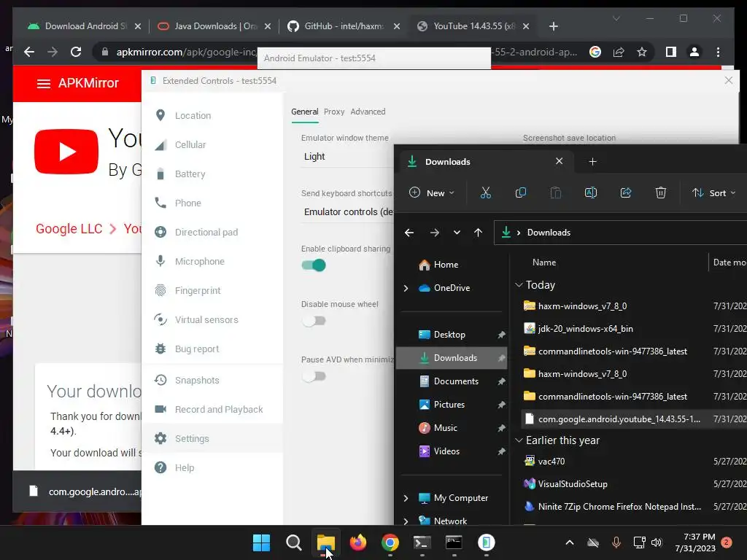747x560 pixels.
Task: Toggle Disable mouse wheel switch
Action: 314,321
